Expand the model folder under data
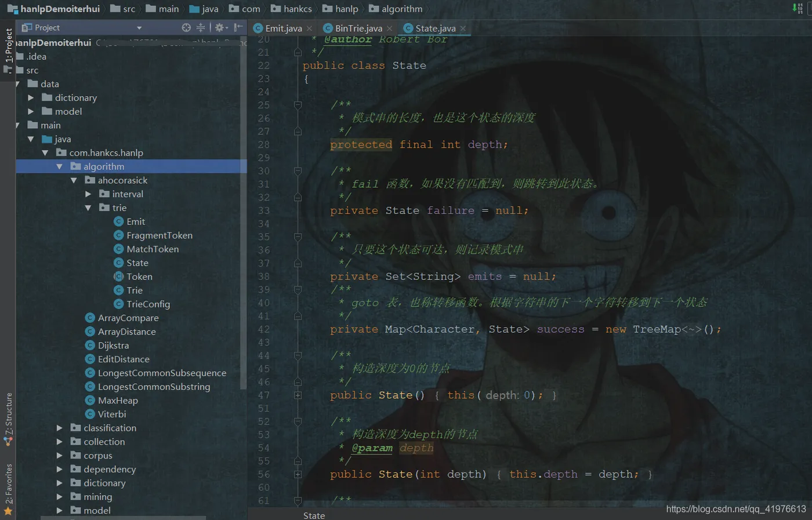The height and width of the screenshot is (520, 812). pos(31,111)
